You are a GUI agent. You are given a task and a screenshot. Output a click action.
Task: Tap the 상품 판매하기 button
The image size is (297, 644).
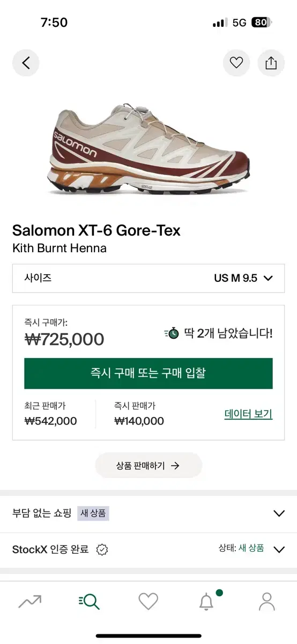[148, 465]
